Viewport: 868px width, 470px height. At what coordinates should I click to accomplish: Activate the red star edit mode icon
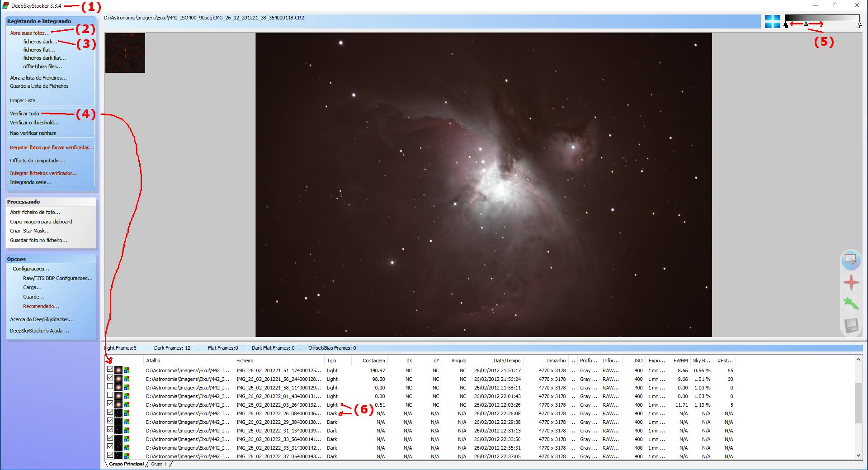click(850, 282)
